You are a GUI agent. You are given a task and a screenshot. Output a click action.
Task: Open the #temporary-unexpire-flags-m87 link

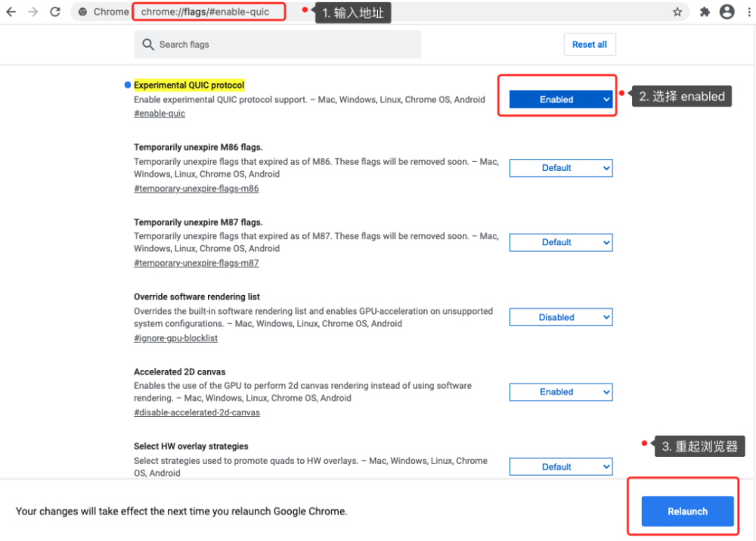(197, 263)
